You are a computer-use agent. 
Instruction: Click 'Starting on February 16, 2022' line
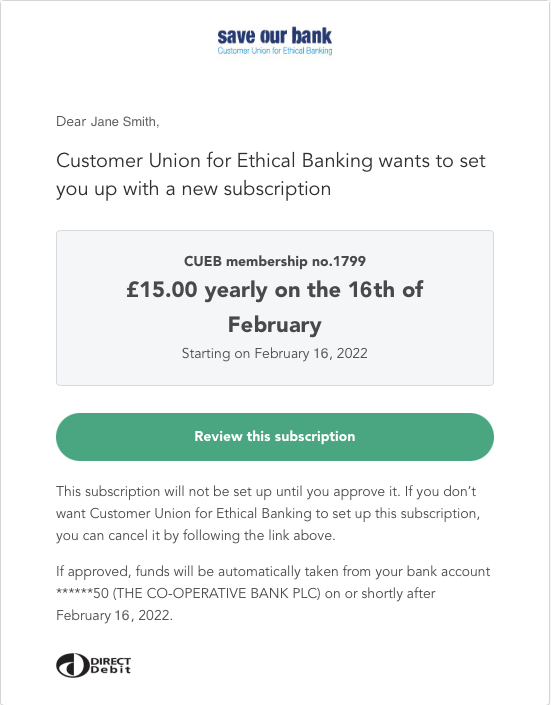[x=275, y=353]
